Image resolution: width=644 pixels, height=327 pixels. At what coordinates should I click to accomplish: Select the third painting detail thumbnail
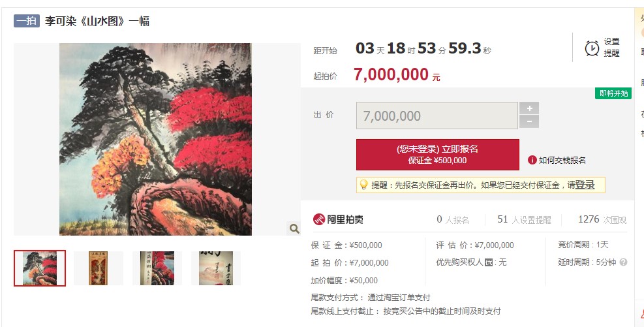pyautogui.click(x=157, y=268)
